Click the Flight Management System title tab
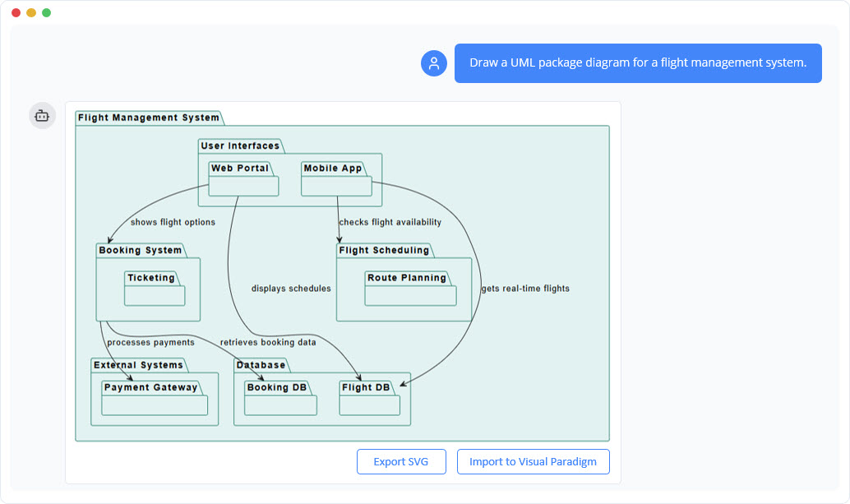The width and height of the screenshot is (850, 504). pyautogui.click(x=146, y=118)
